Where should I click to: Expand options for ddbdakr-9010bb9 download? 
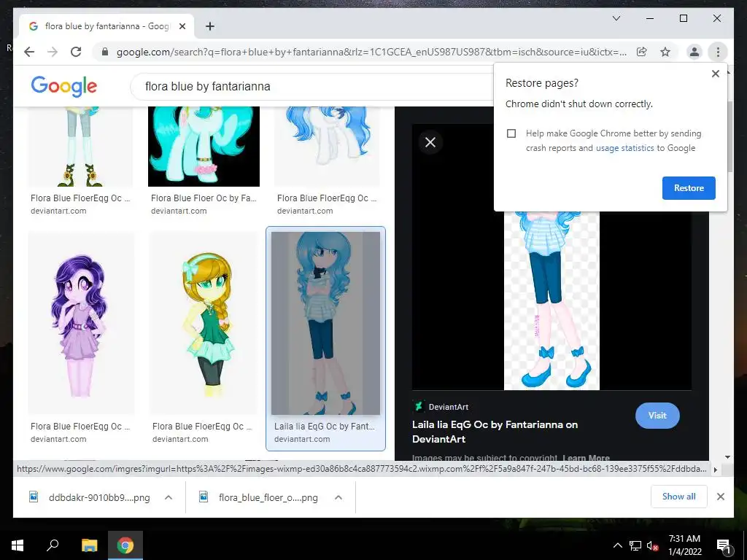pos(169,497)
